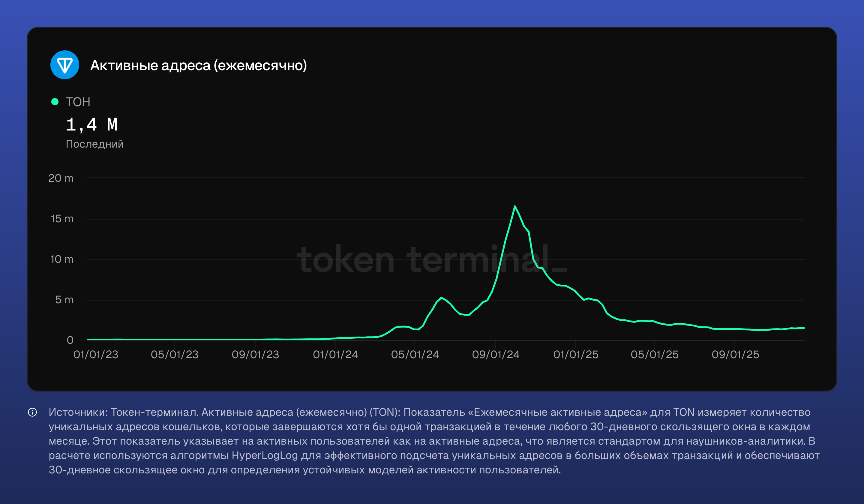This screenshot has height=504, width=864.
Task: Click the green TOH legend dot
Action: coord(55,102)
